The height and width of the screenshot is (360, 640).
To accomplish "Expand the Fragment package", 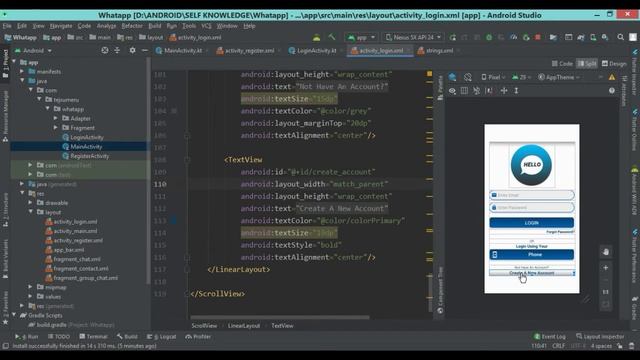I will tap(56, 128).
